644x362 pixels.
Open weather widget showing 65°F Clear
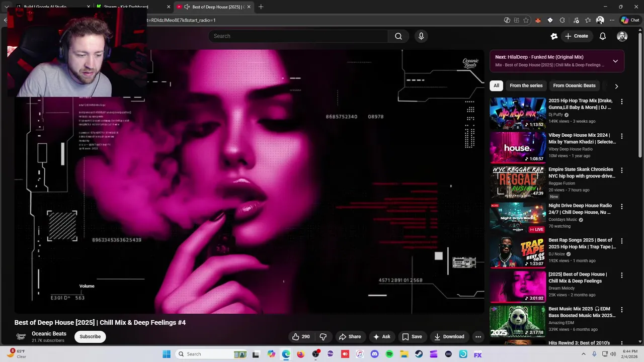pos(16,354)
